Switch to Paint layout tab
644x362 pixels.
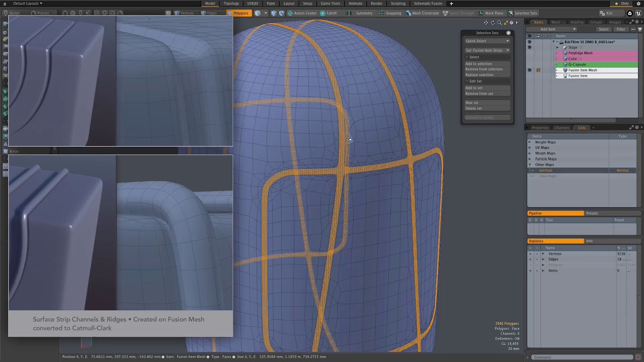271,4
